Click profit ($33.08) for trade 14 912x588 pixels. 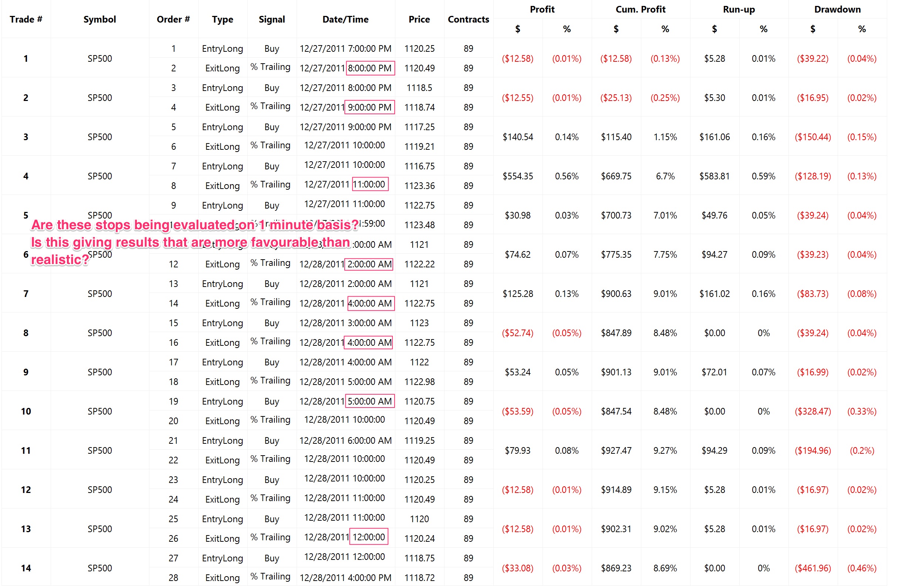click(518, 568)
